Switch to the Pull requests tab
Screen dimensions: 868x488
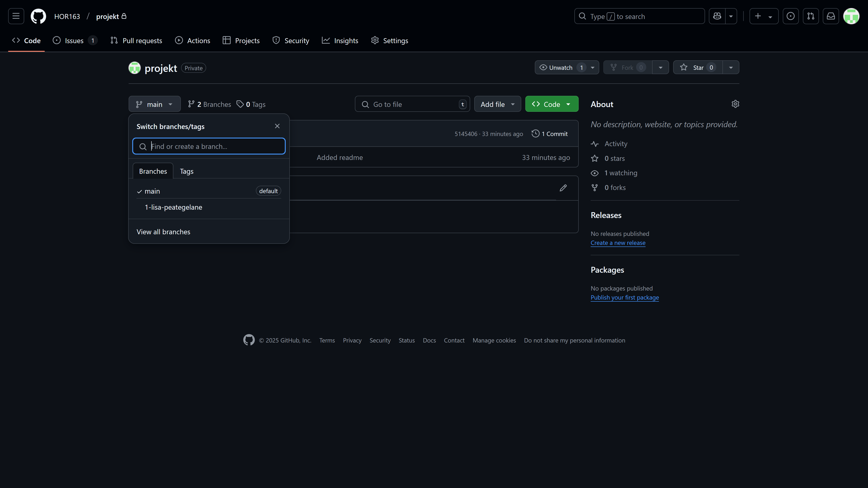coord(136,40)
